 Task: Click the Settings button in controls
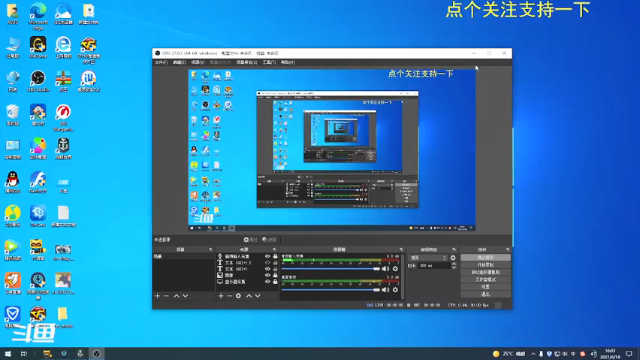tap(485, 287)
